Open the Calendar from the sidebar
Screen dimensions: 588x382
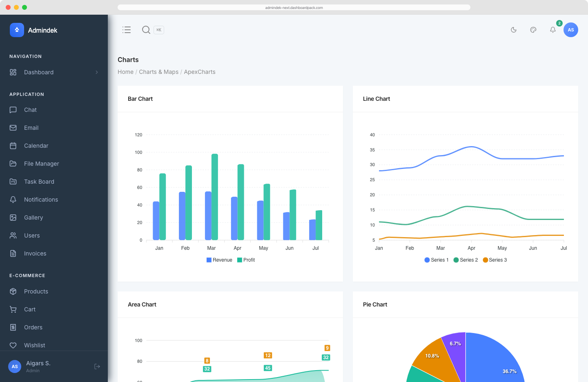click(13, 146)
